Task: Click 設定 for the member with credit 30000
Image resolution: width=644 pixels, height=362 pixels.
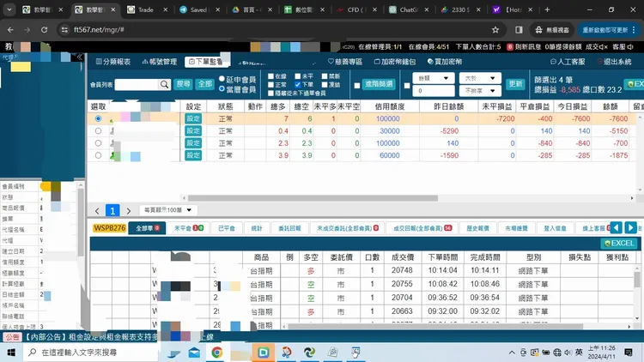Action: (x=193, y=131)
